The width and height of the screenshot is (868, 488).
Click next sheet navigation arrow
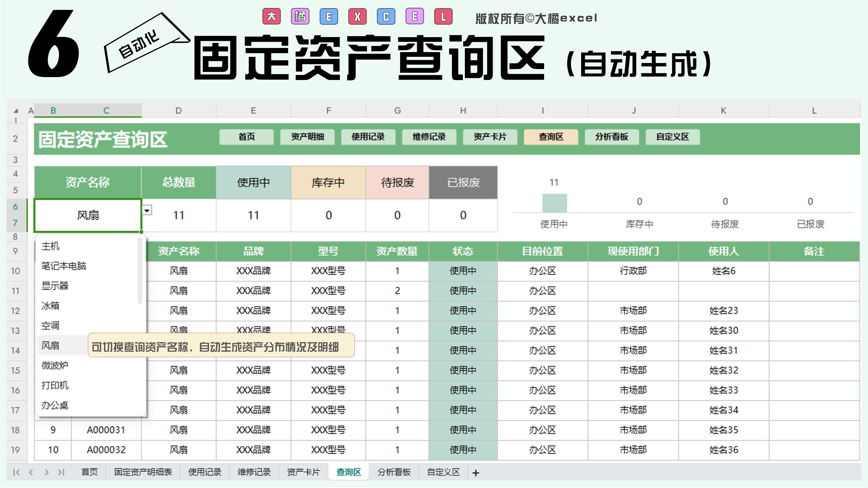coord(47,472)
